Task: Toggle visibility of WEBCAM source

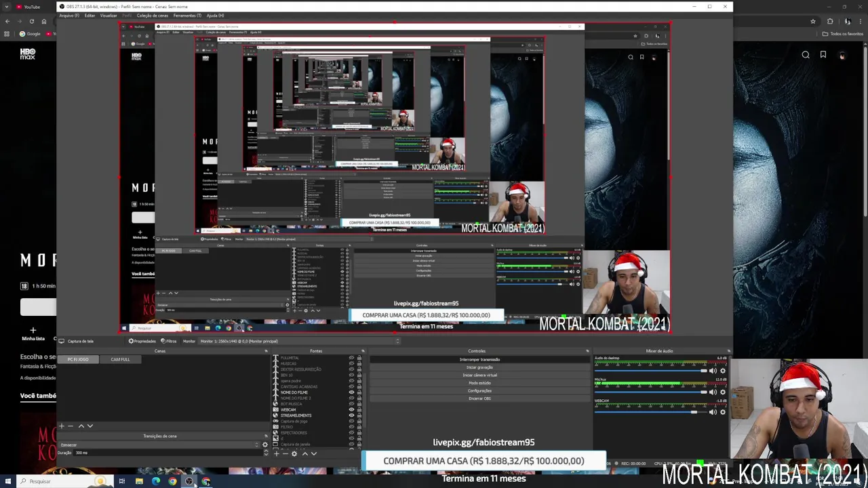Action: click(351, 409)
